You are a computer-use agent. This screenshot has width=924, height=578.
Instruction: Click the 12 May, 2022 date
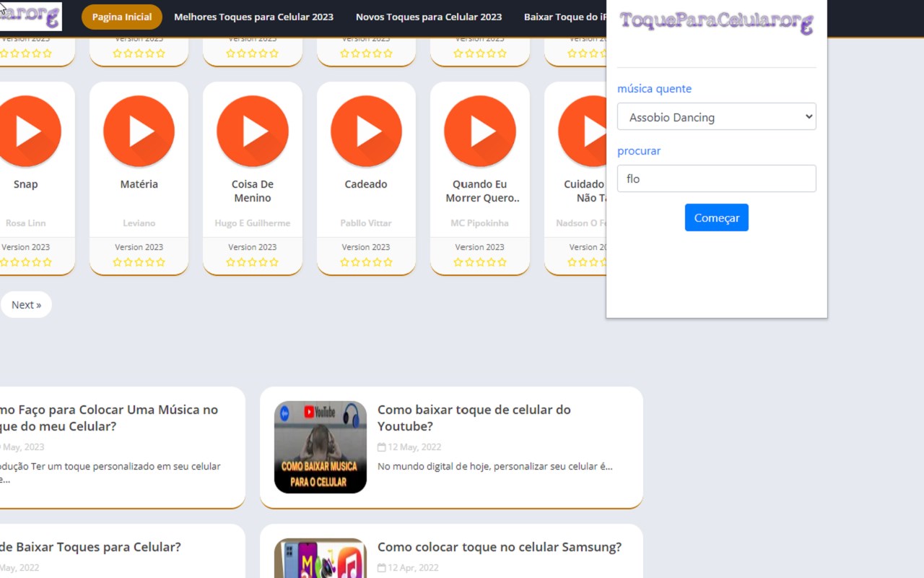click(409, 447)
